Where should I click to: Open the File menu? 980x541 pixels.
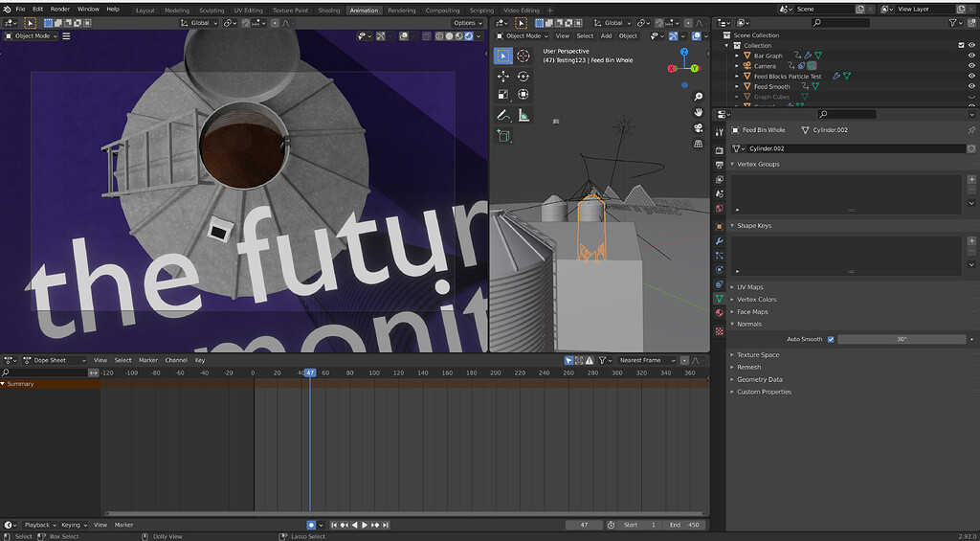click(x=21, y=10)
